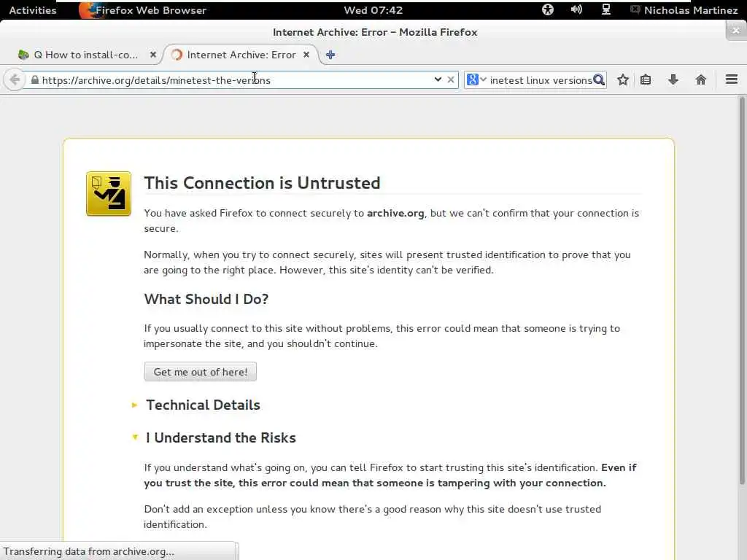Open a new tab with plus icon
The image size is (747, 560).
click(330, 55)
